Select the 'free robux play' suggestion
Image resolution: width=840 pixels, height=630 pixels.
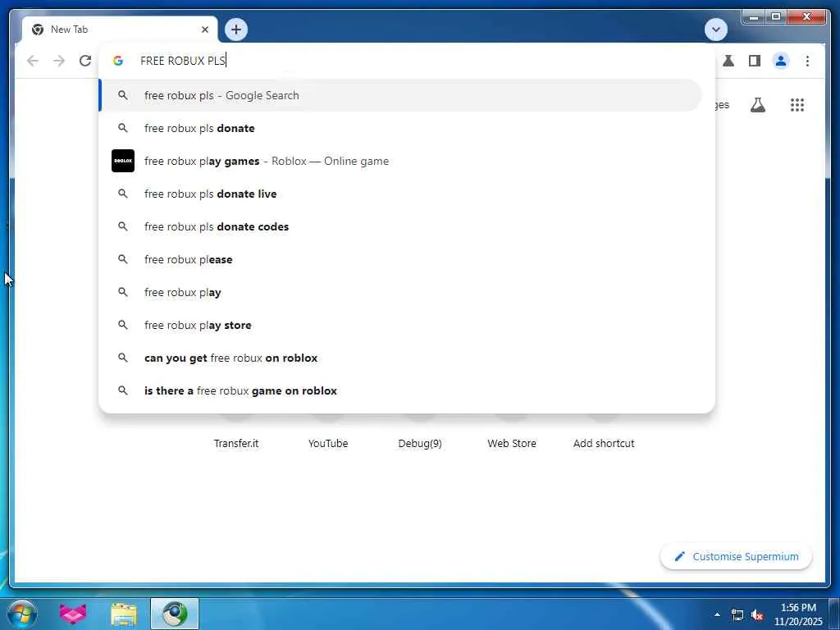tap(400, 292)
